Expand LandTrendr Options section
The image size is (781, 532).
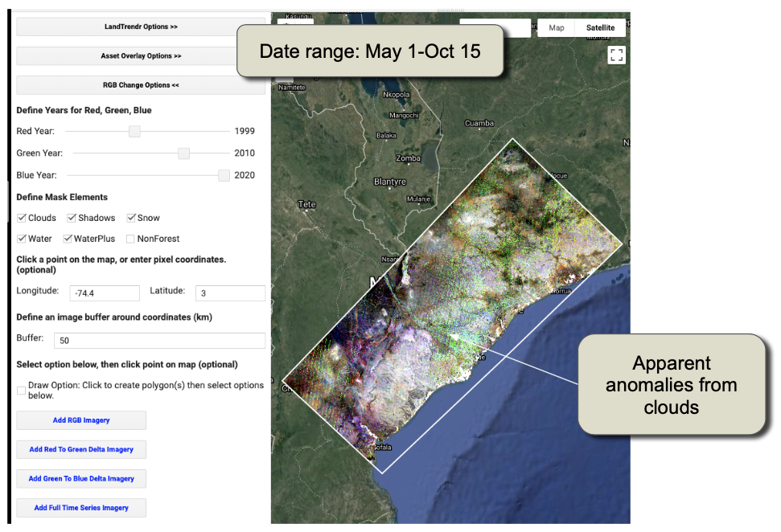click(141, 27)
